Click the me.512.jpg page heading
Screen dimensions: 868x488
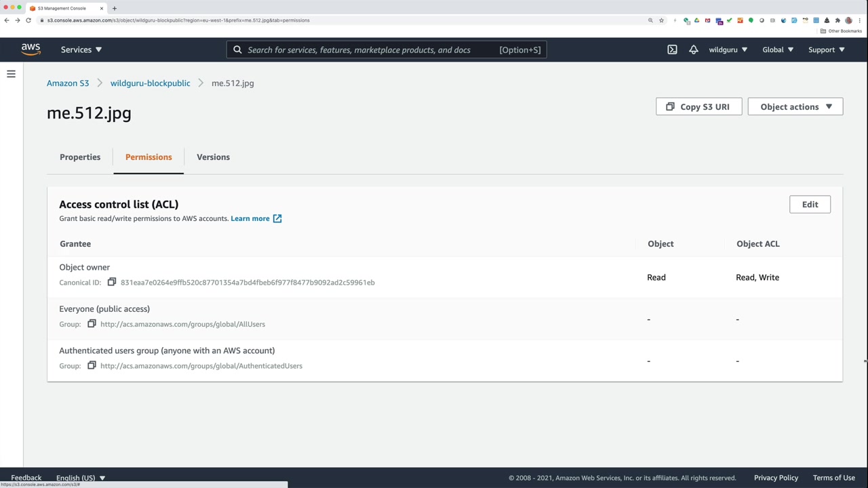coord(89,113)
